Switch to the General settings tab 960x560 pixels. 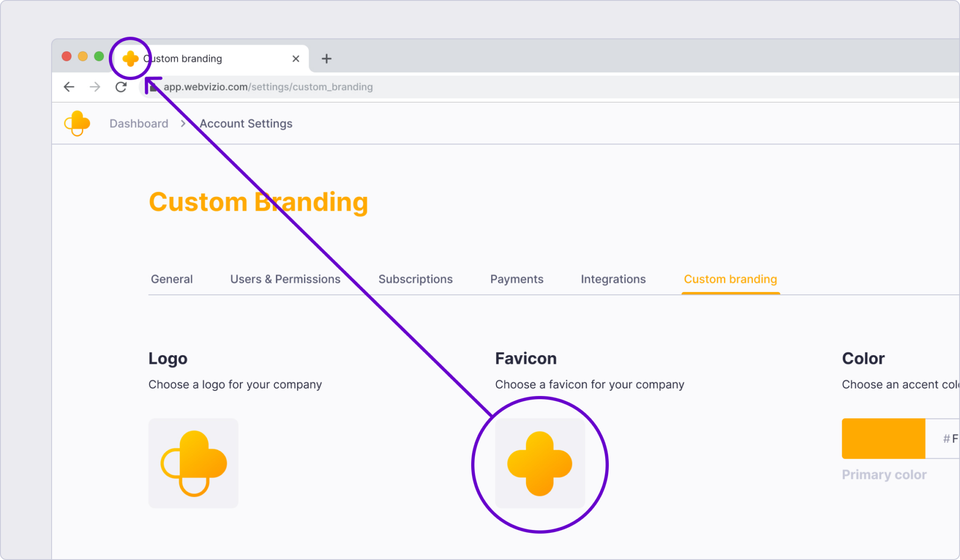point(172,279)
